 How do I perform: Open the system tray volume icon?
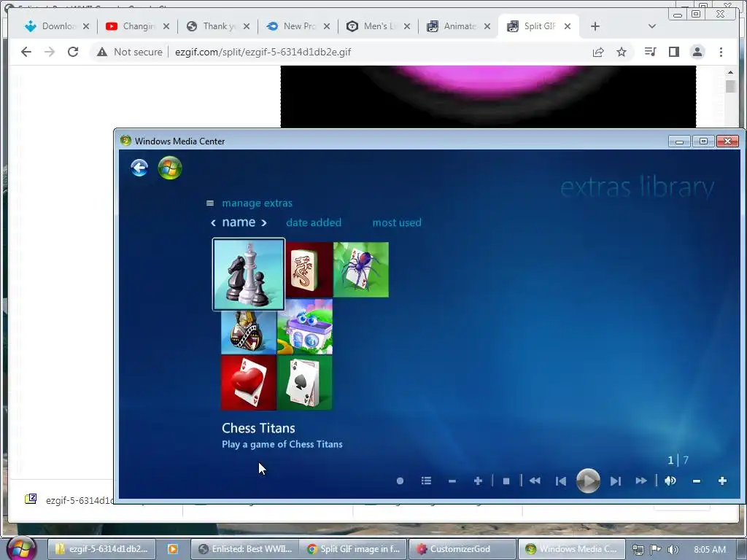[x=673, y=549]
